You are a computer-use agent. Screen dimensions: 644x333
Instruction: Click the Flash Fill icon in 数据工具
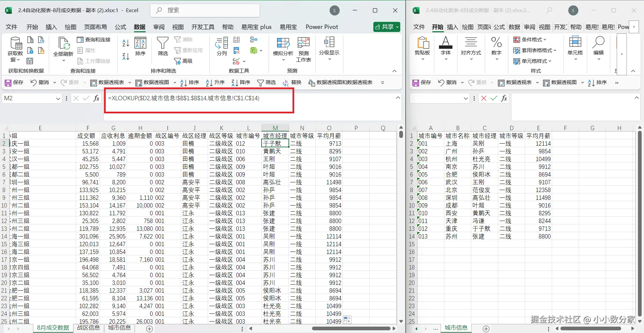[x=237, y=40]
